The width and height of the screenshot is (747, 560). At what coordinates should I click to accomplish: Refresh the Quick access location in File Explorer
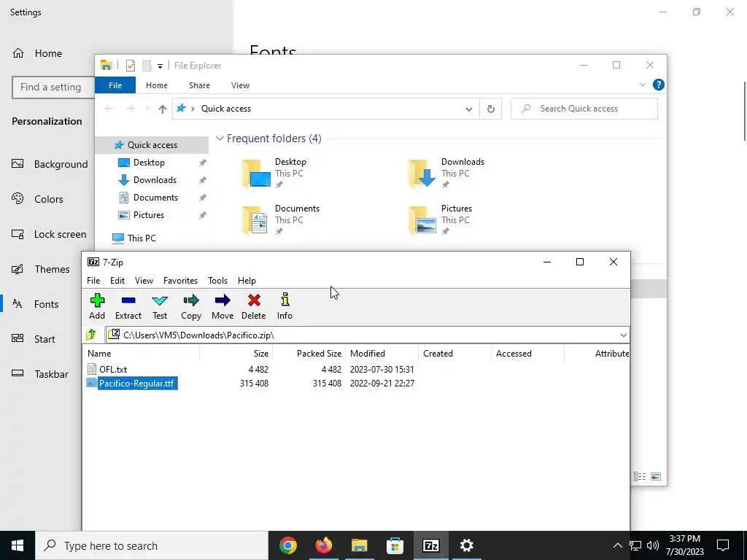coord(491,109)
